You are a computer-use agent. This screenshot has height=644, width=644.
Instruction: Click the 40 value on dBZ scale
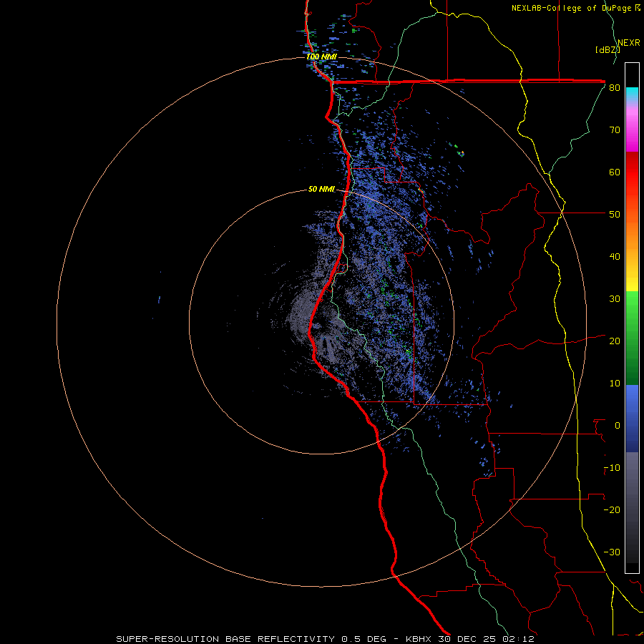615,257
